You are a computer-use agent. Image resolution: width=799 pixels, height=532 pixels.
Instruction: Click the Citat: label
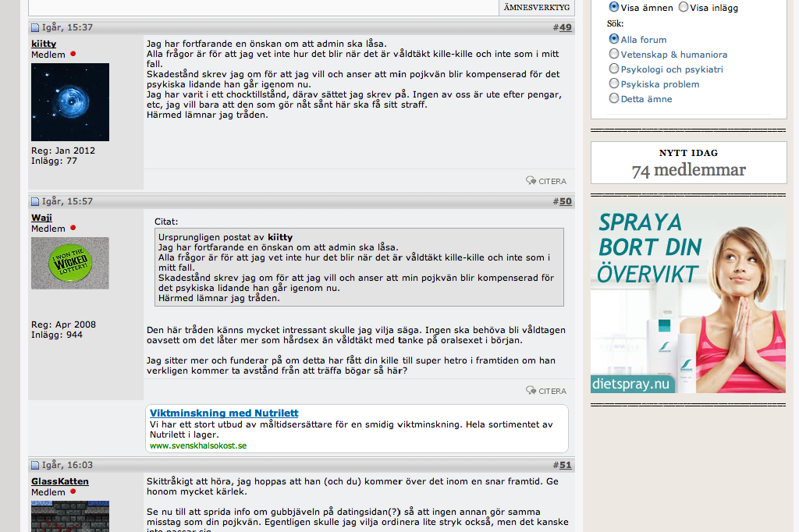point(166,222)
